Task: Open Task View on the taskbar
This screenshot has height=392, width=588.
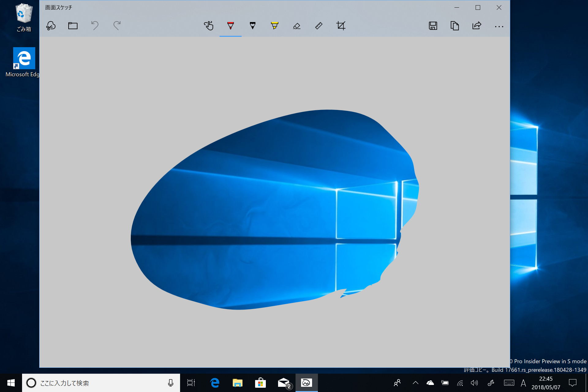Action: click(x=191, y=383)
